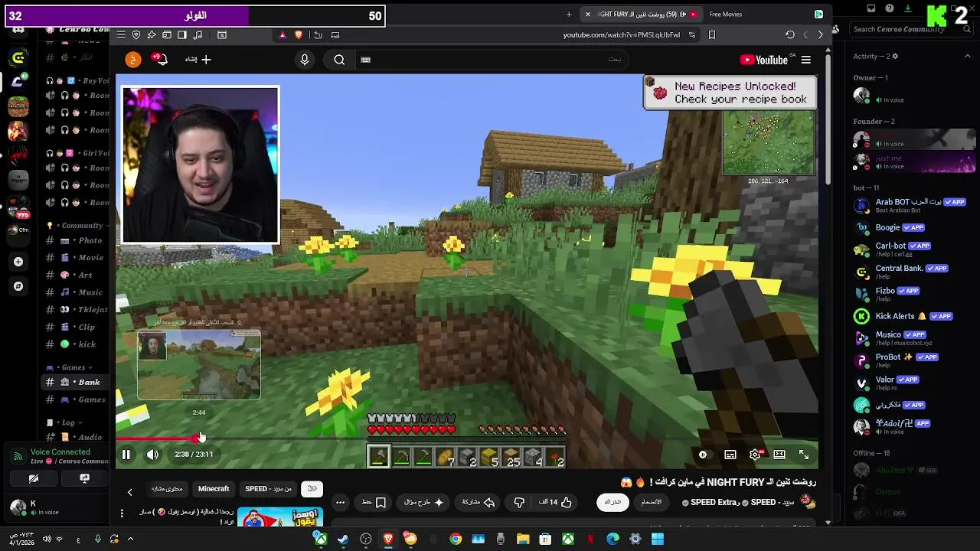The height and width of the screenshot is (551, 980).
Task: Enter fullscreen in YouTube player
Action: click(804, 455)
